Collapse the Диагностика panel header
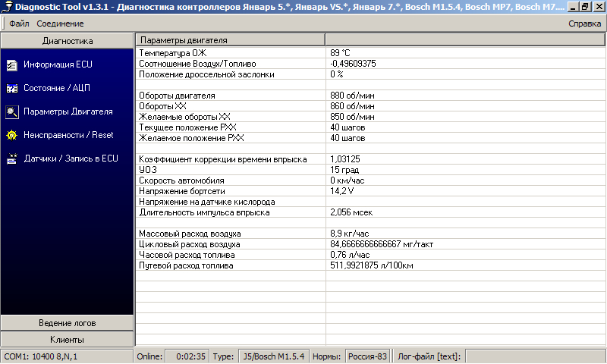This screenshot has width=607, height=364. [68, 41]
